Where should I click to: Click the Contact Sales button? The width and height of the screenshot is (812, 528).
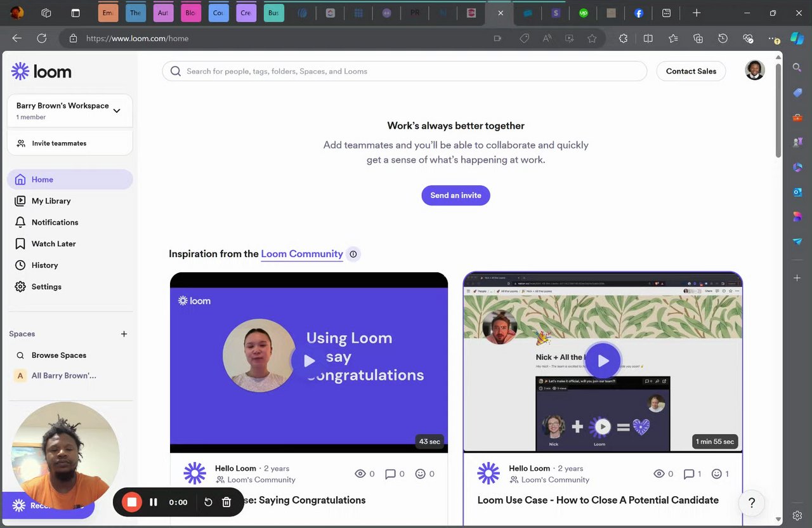click(x=691, y=71)
